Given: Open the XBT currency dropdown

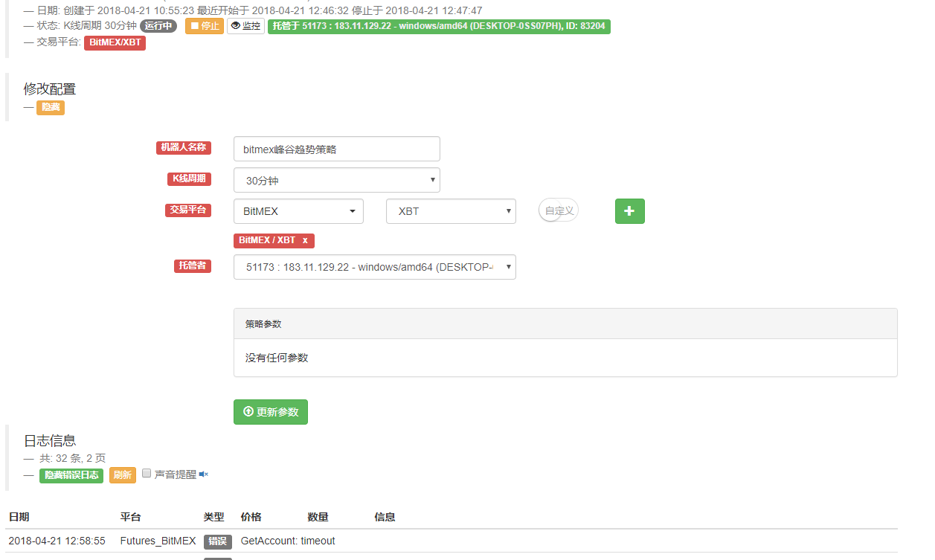Looking at the screenshot, I should [x=451, y=211].
